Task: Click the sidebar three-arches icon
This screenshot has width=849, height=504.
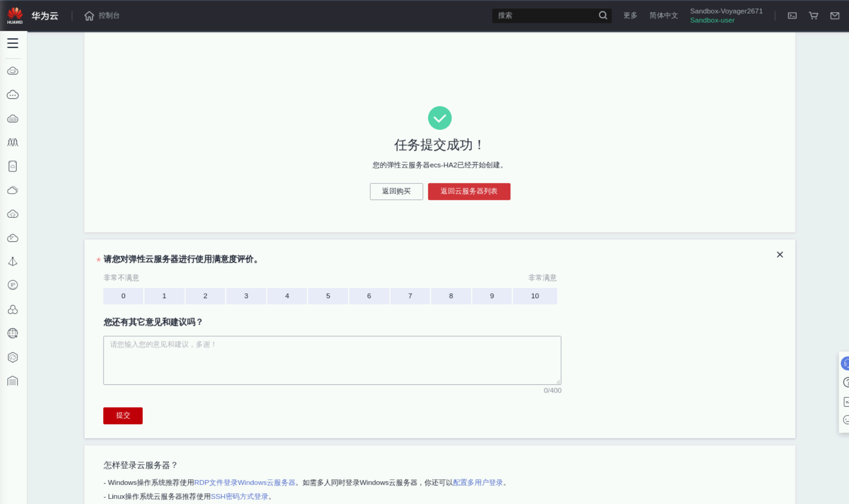Action: click(13, 142)
